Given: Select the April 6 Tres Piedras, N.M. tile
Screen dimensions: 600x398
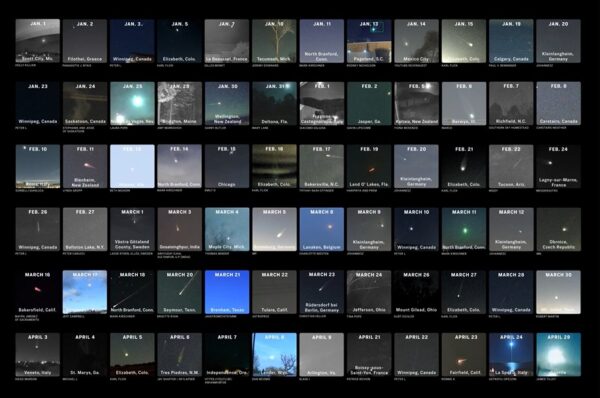Looking at the screenshot, I should click(179, 355).
